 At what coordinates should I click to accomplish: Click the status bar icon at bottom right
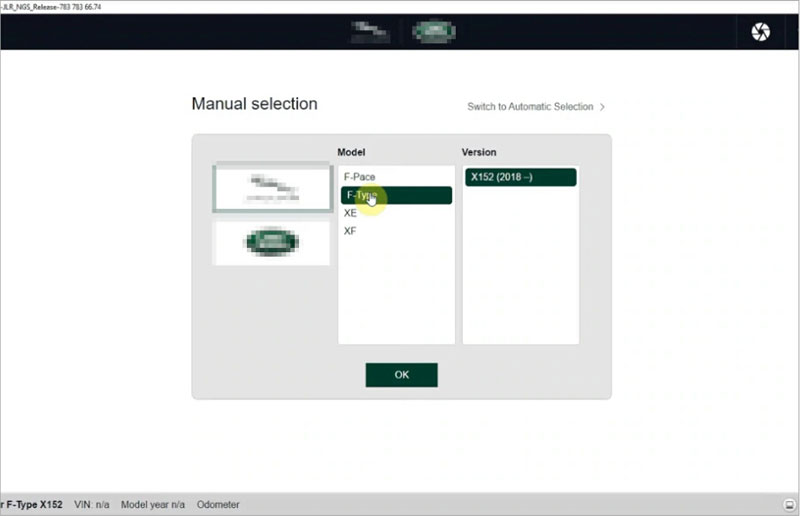coord(789,505)
